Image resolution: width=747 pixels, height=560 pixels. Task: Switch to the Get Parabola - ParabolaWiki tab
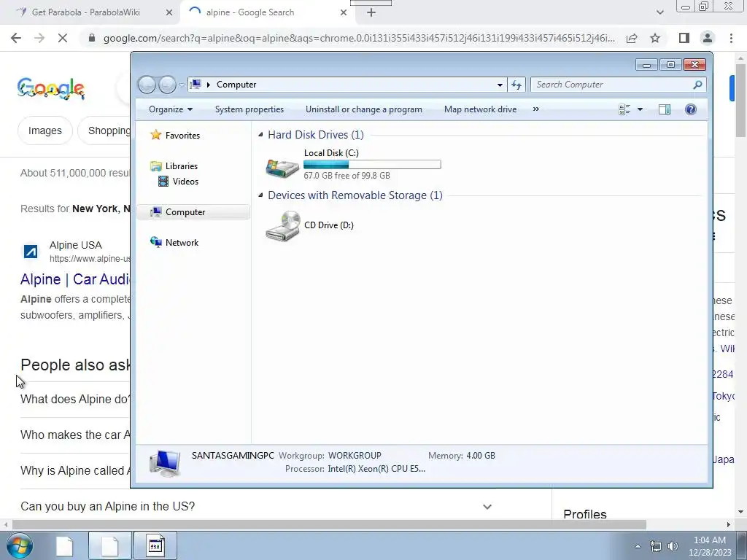(86, 12)
